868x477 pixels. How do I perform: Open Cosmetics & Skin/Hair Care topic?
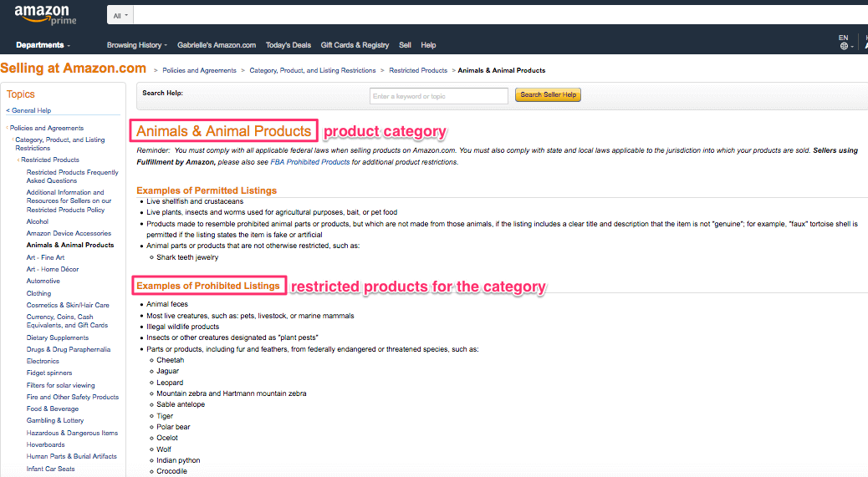(68, 305)
